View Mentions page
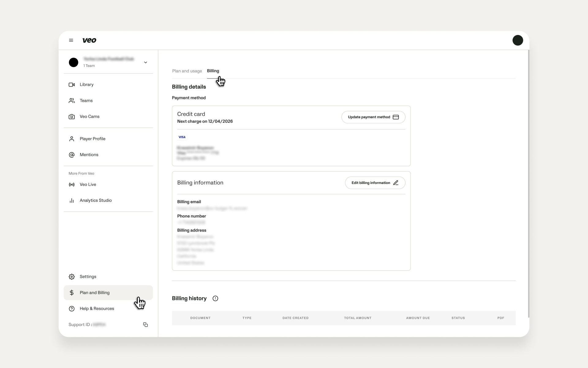The width and height of the screenshot is (588, 368). tap(89, 155)
